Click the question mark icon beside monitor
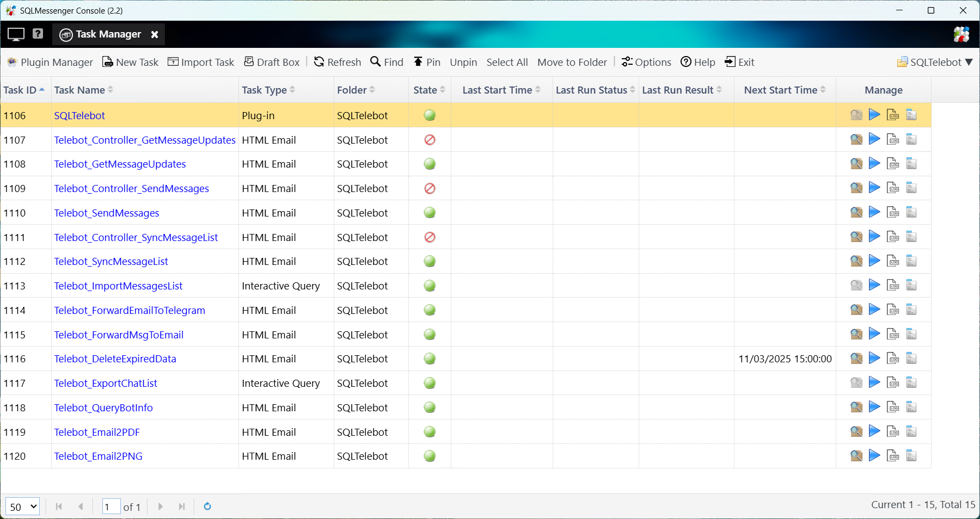Viewport: 980px width, 519px height. tap(38, 34)
